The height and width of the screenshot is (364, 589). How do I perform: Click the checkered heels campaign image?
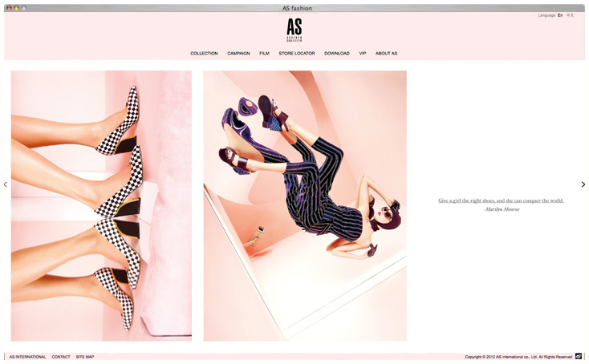pos(101,206)
